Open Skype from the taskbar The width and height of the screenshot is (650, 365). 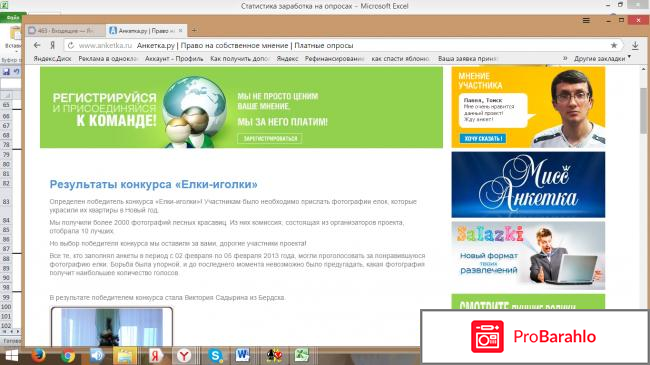(x=215, y=356)
